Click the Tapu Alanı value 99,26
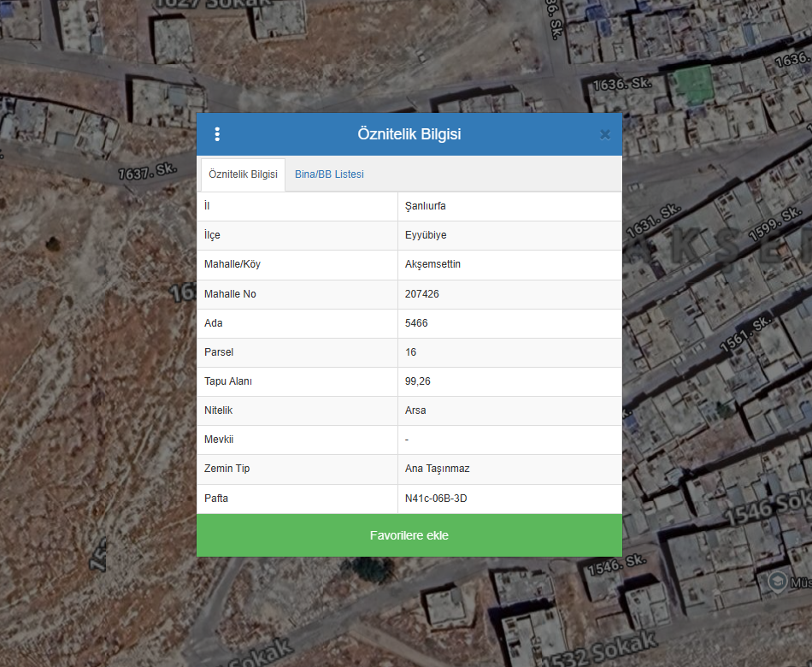Screen dimensions: 812x667 pos(418,381)
